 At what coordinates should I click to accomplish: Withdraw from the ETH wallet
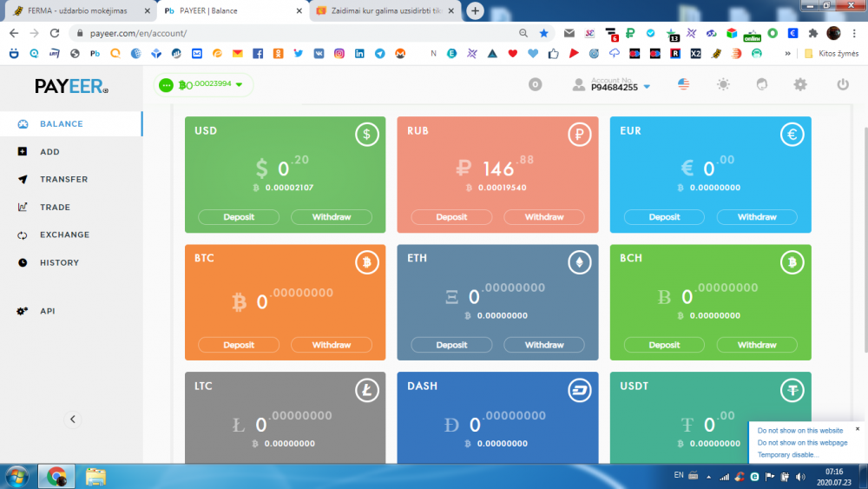pyautogui.click(x=544, y=345)
